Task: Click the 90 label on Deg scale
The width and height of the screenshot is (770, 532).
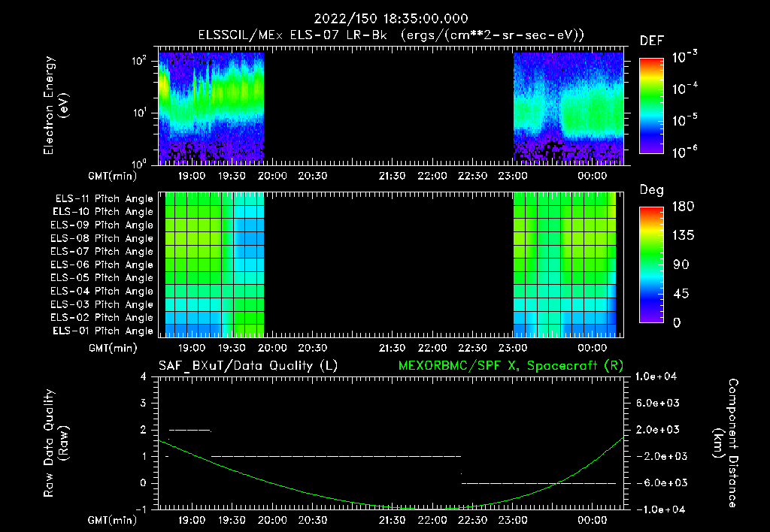Action: click(x=680, y=264)
